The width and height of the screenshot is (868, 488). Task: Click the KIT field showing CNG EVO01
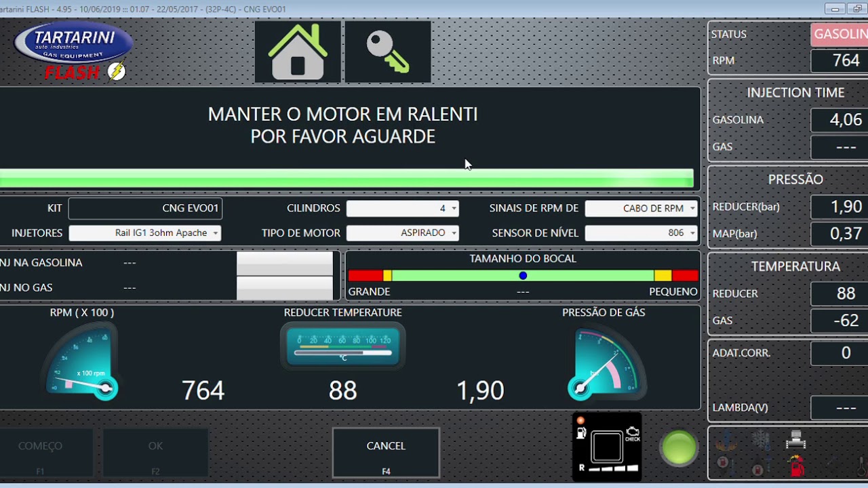(x=145, y=209)
